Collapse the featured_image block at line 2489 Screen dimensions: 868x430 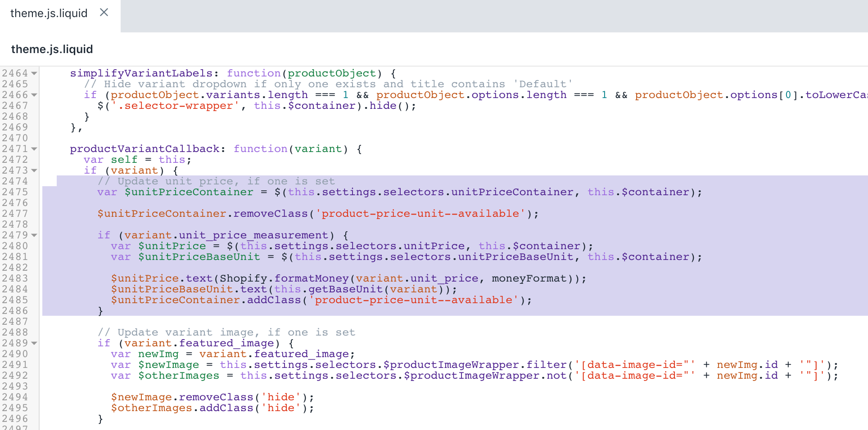[34, 343]
